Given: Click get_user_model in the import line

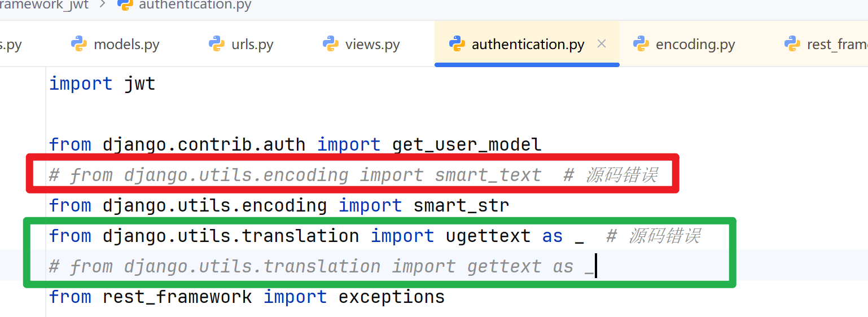Looking at the screenshot, I should [x=467, y=144].
